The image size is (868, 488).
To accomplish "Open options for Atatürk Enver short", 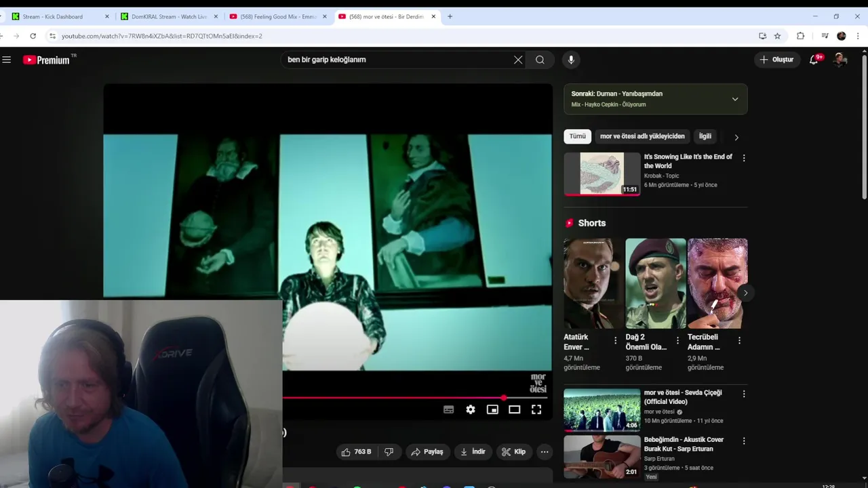I will [x=616, y=340].
